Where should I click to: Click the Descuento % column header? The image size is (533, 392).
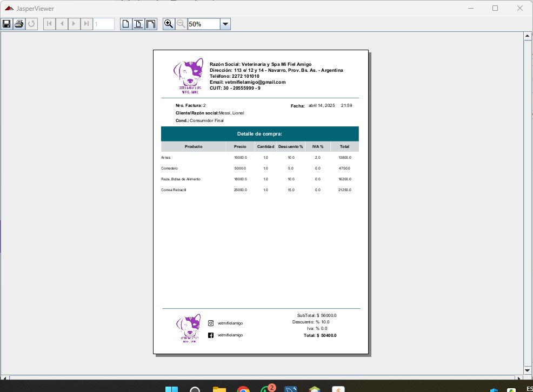[x=291, y=147]
